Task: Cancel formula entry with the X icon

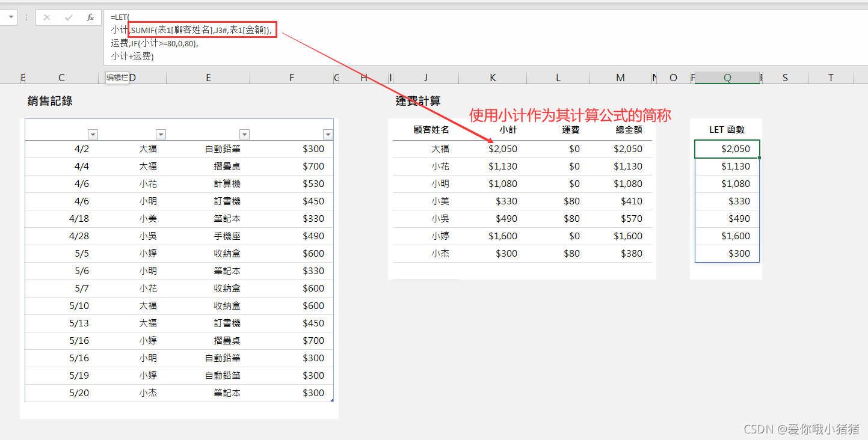Action: tap(47, 17)
